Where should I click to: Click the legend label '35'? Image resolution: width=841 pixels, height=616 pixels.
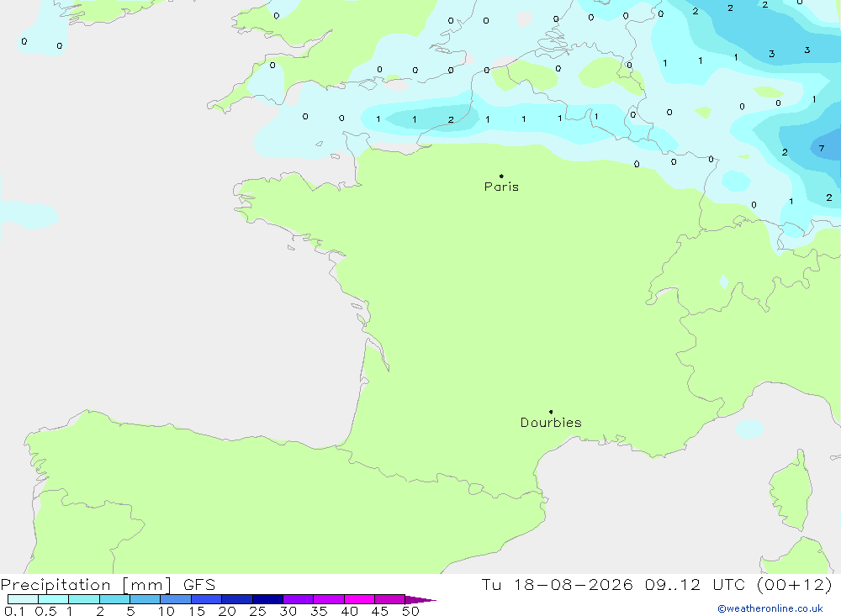[x=319, y=611]
